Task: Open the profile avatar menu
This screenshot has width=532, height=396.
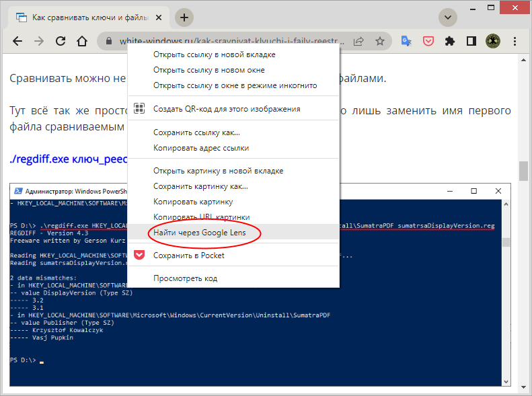Action: [x=492, y=42]
